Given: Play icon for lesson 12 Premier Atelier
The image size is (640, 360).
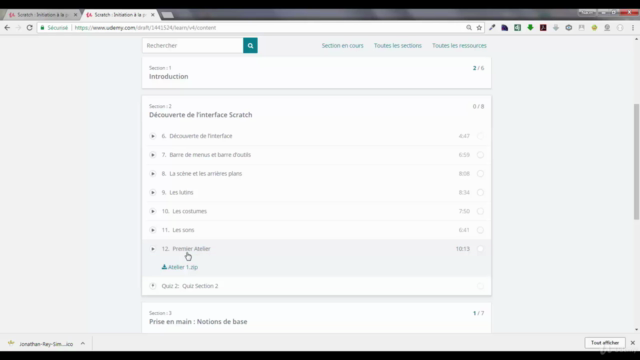Looking at the screenshot, I should (153, 249).
